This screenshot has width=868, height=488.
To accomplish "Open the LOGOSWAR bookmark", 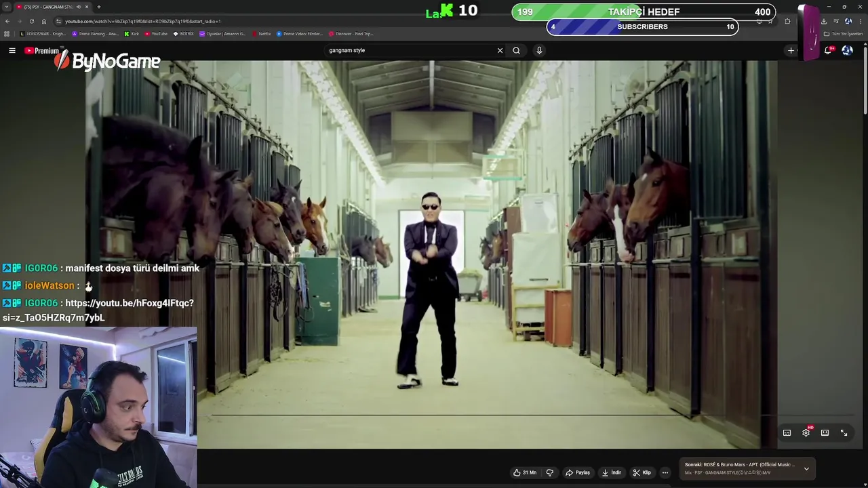I will [43, 34].
